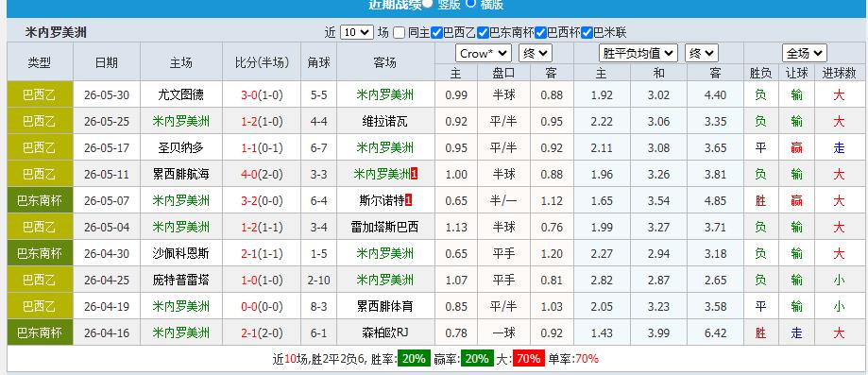Click the 20% 胜率 badge
868x375 pixels.
pyautogui.click(x=414, y=358)
